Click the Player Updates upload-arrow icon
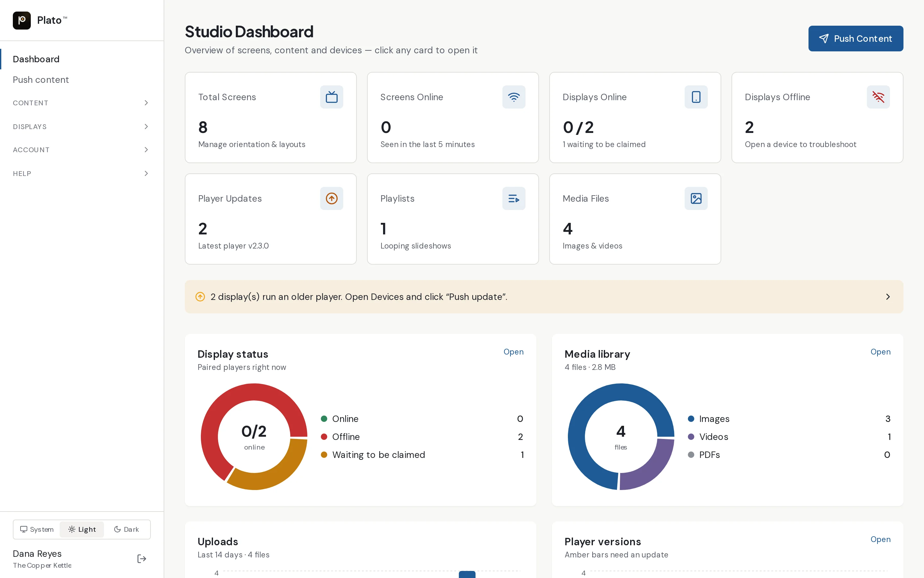924x578 pixels. (331, 198)
